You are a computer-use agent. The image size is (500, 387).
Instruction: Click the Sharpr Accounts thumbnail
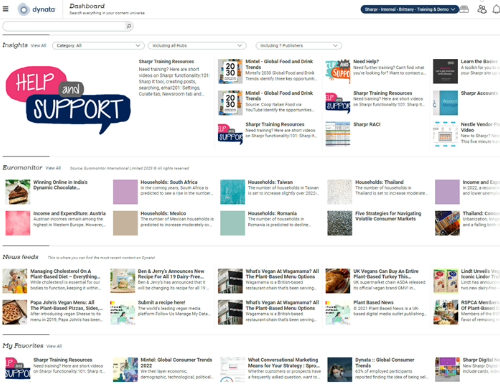point(445,103)
